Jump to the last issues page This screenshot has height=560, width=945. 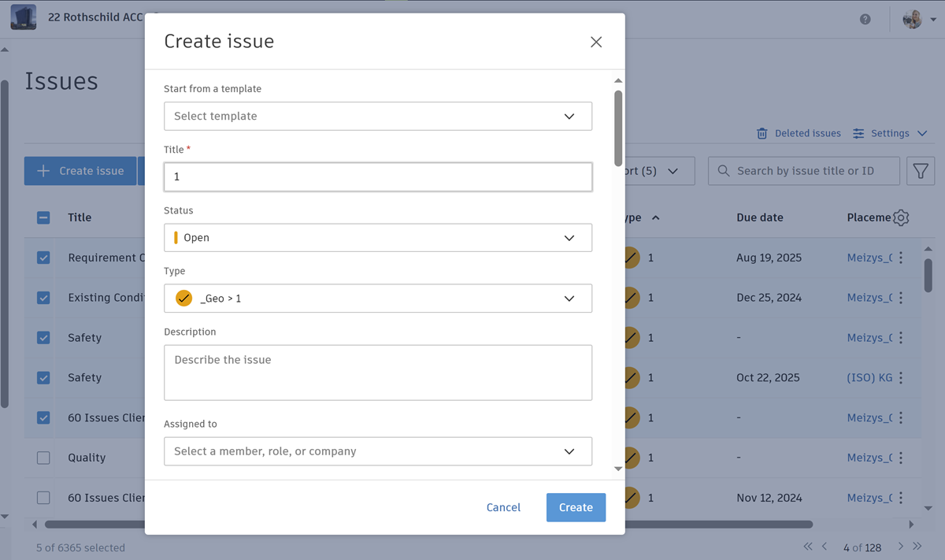pos(917,547)
